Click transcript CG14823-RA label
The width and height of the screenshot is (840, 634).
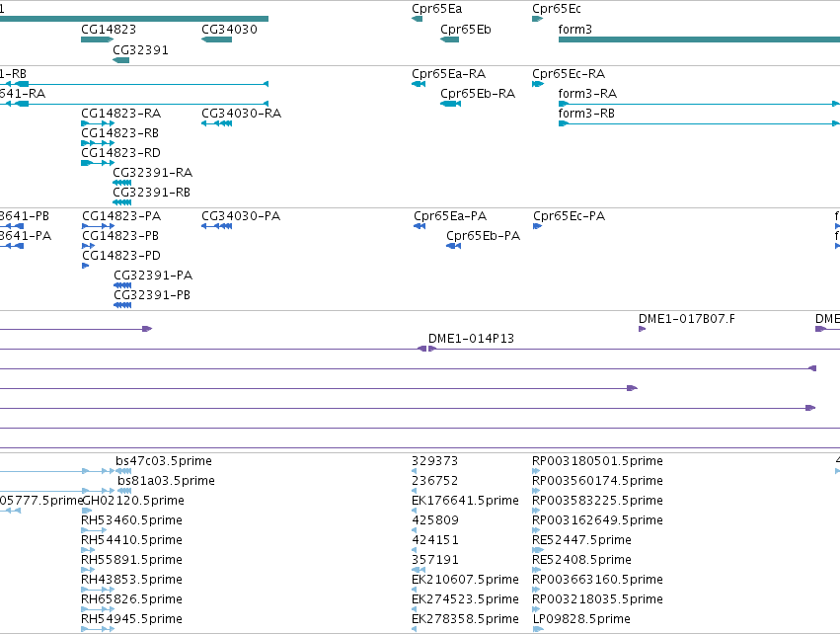click(121, 114)
